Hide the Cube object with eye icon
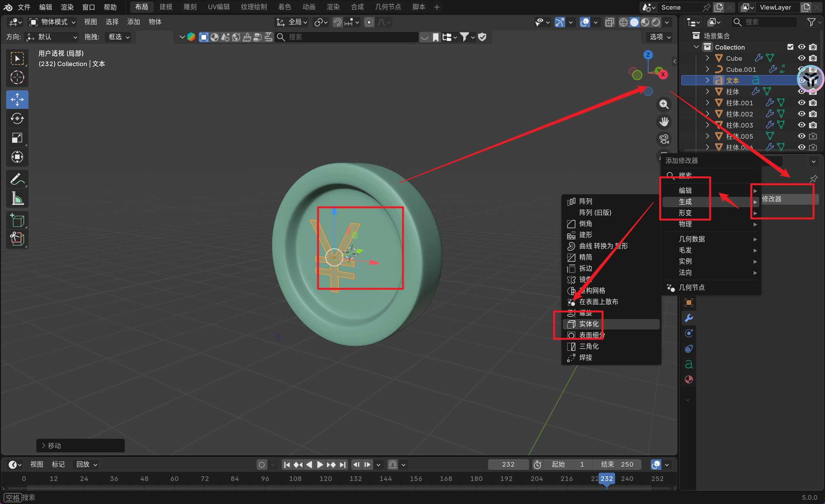This screenshot has width=825, height=504. click(x=802, y=58)
